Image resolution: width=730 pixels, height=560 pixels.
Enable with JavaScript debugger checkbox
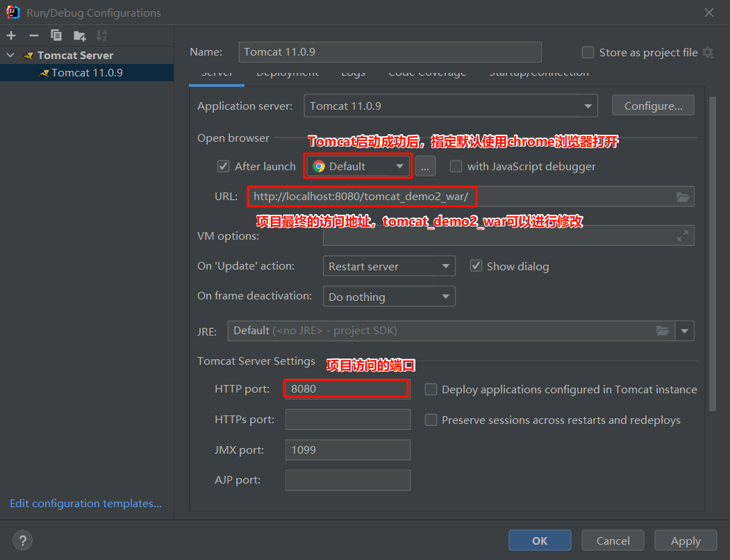coord(456,166)
